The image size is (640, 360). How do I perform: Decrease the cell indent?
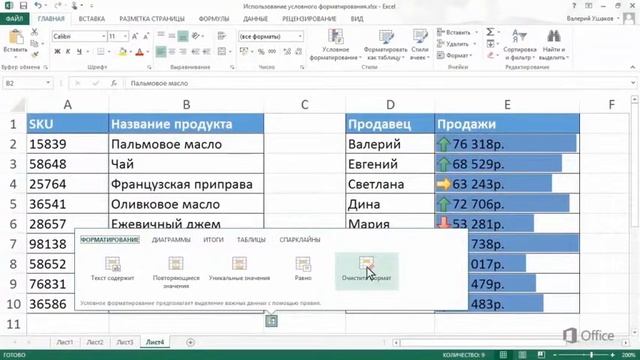pyautogui.click(x=196, y=51)
